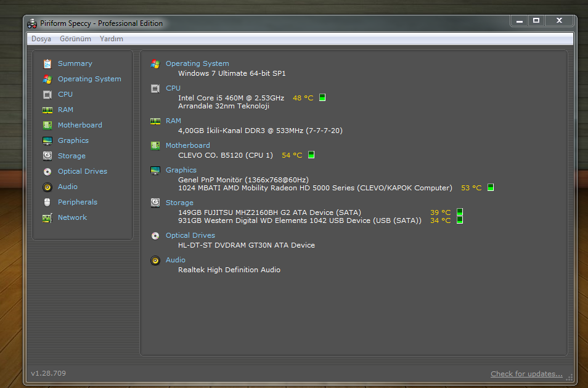Click the RAM heading link in main panel

(173, 121)
